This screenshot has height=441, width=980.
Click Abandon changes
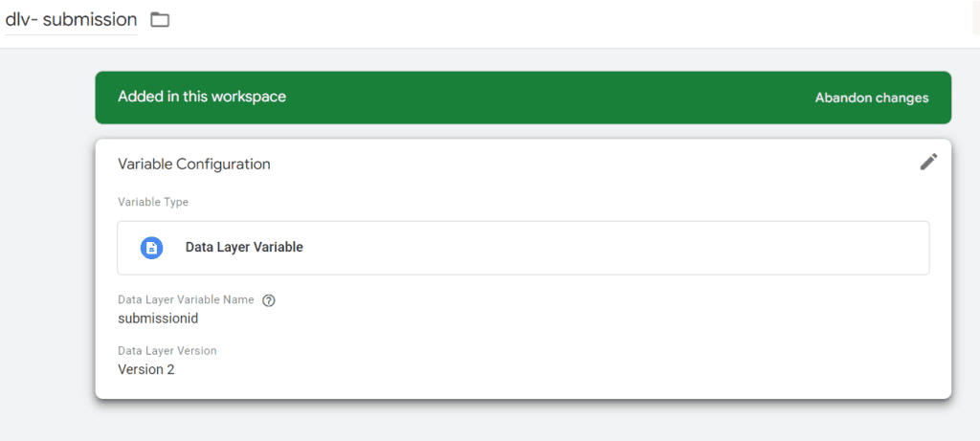871,98
